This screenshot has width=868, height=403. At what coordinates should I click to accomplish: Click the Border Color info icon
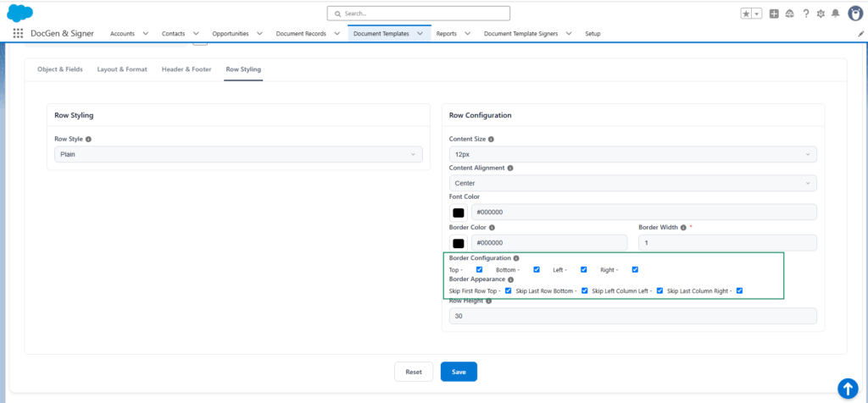pos(492,227)
